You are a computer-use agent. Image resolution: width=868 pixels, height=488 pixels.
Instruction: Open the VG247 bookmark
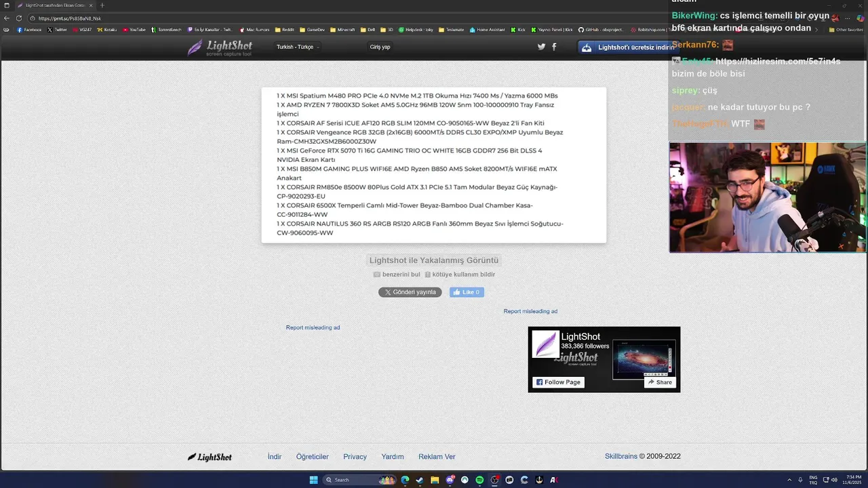pos(81,30)
